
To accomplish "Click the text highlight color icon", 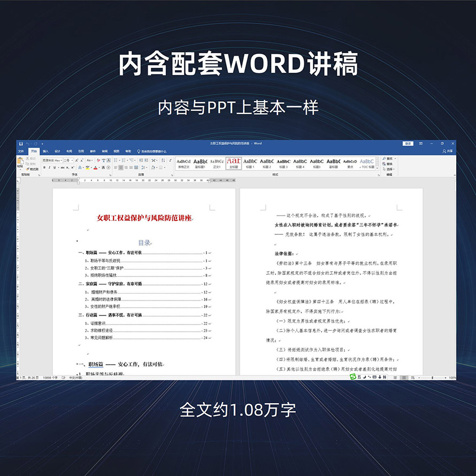I will coord(87,167).
